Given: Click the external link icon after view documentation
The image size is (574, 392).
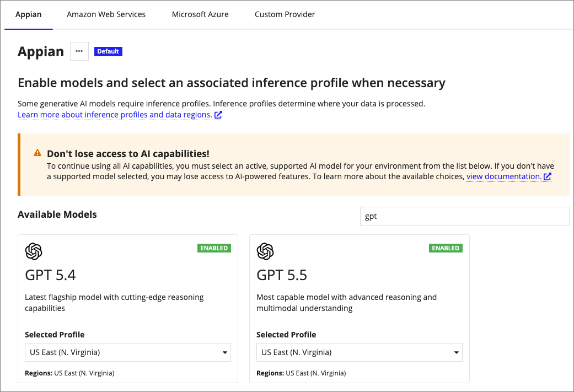Looking at the screenshot, I should 548,176.
